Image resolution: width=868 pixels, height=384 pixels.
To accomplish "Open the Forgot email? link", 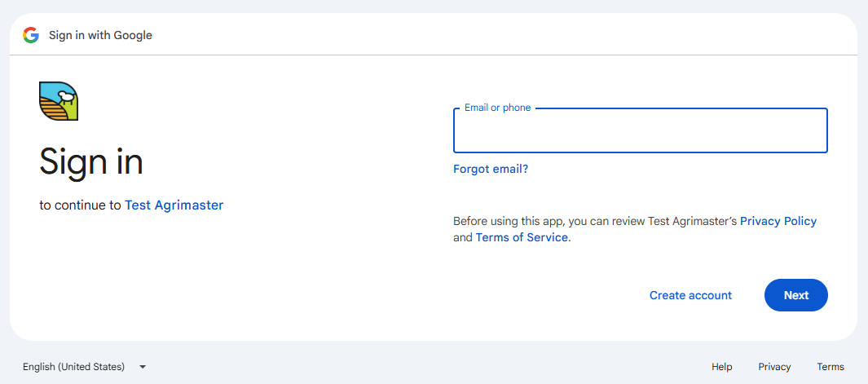I will (491, 169).
